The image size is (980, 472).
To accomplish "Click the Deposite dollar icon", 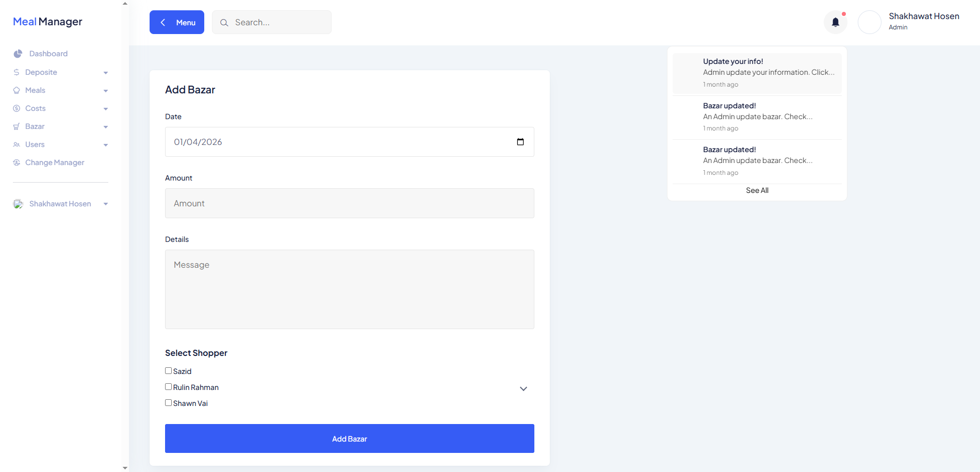I will [x=17, y=72].
